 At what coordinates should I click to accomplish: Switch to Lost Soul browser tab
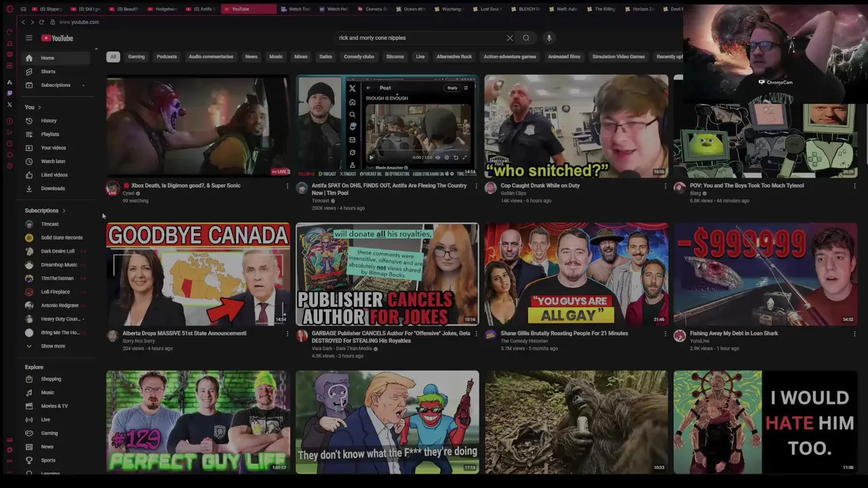490,9
